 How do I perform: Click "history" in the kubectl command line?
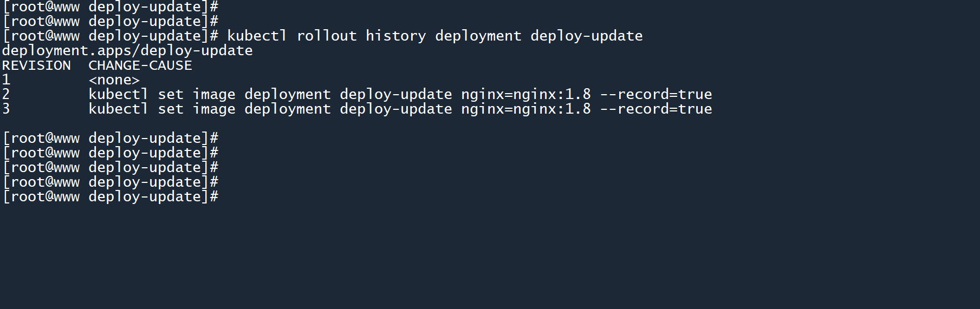coord(395,36)
